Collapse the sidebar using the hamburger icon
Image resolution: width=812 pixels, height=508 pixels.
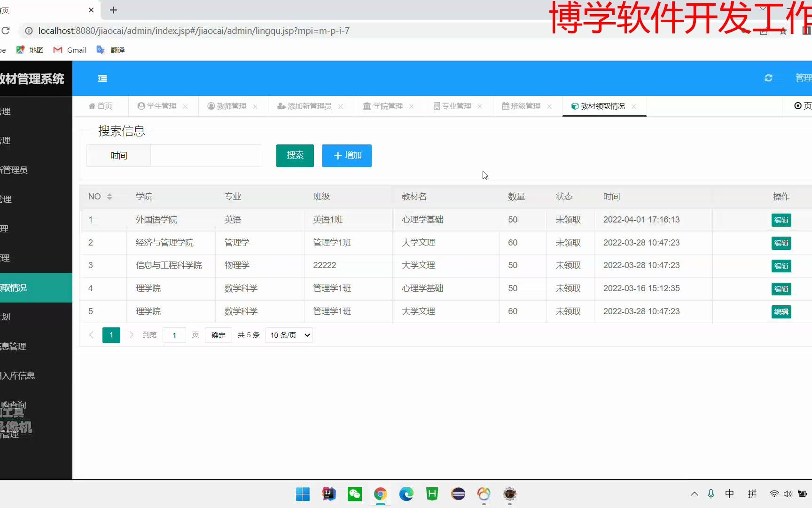(x=102, y=78)
